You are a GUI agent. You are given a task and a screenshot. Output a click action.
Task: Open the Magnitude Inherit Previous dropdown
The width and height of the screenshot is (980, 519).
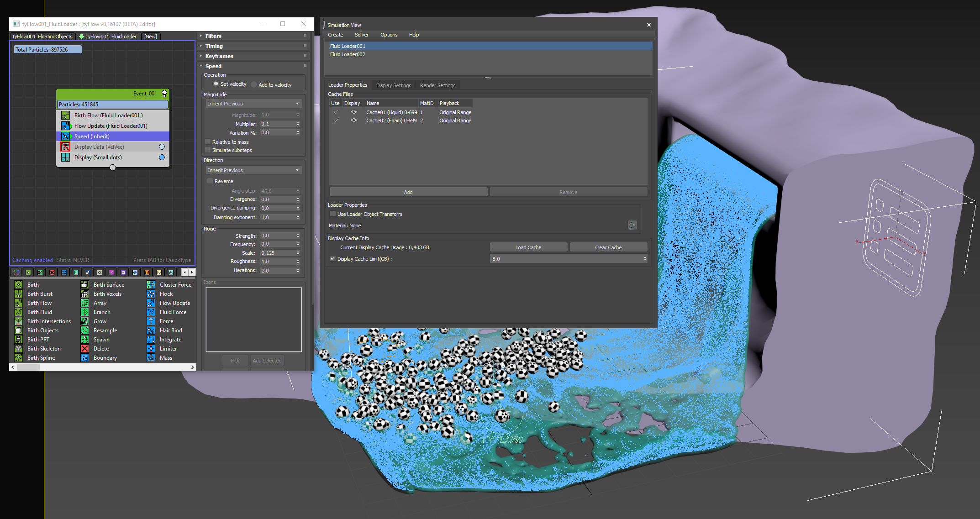253,104
